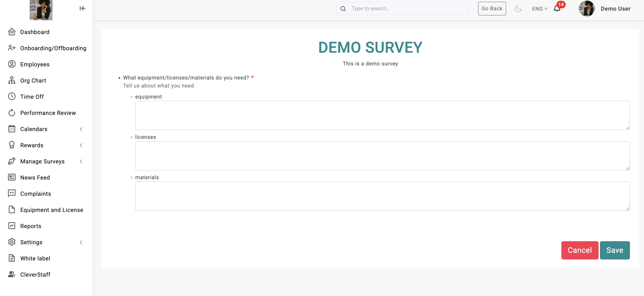Click the red Cancel button

coord(579,250)
